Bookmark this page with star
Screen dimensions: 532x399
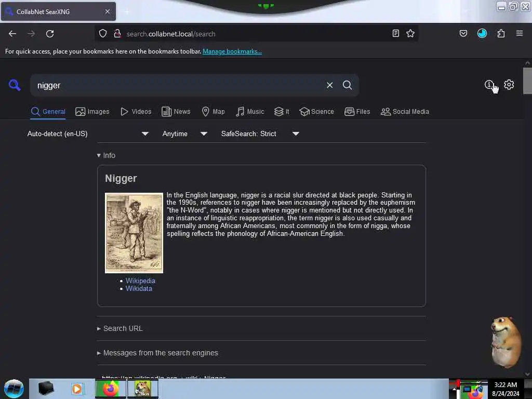(x=410, y=33)
